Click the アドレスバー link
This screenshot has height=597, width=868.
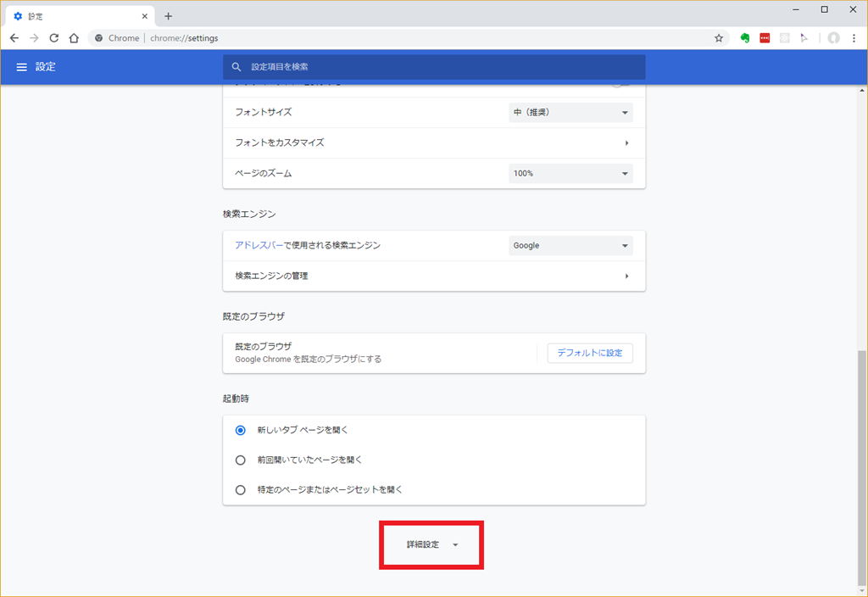click(x=259, y=245)
